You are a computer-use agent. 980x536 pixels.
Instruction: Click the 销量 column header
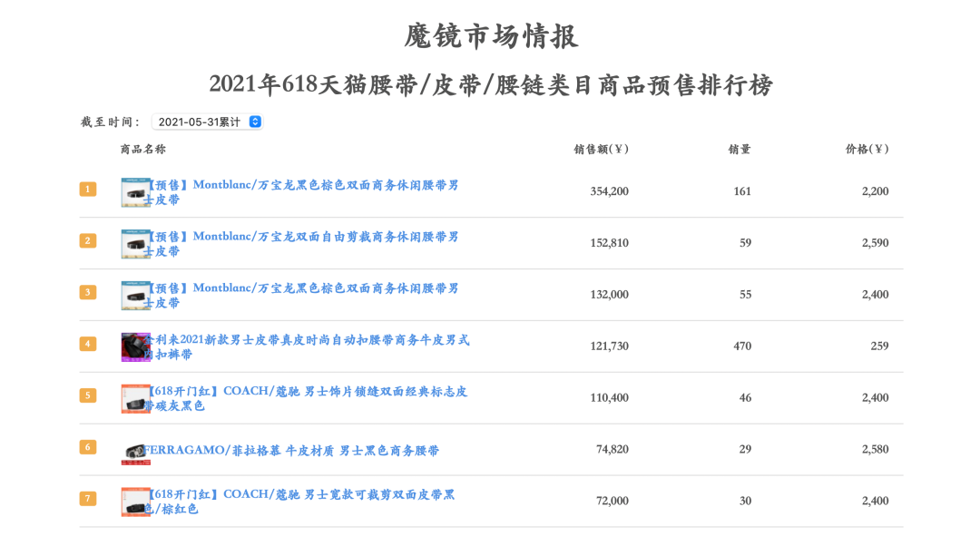(740, 150)
